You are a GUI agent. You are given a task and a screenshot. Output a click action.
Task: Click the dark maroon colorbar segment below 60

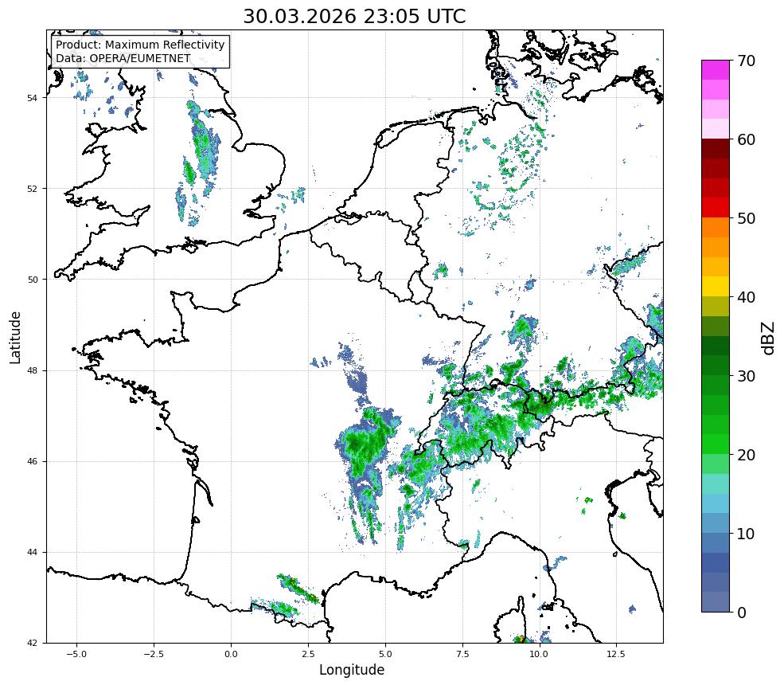[x=716, y=149]
